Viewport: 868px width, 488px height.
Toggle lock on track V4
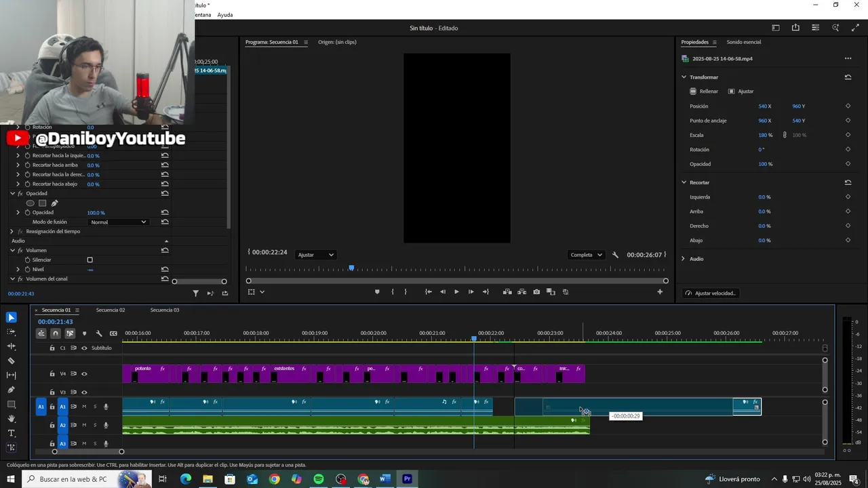(x=52, y=373)
